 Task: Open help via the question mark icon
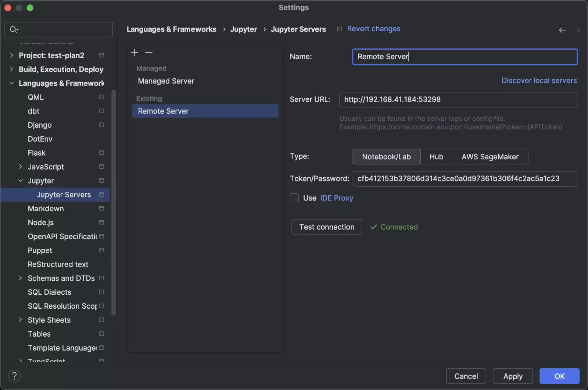coord(14,376)
